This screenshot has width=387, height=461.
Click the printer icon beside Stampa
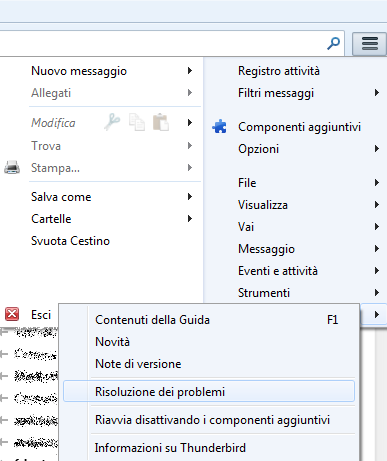tap(12, 167)
